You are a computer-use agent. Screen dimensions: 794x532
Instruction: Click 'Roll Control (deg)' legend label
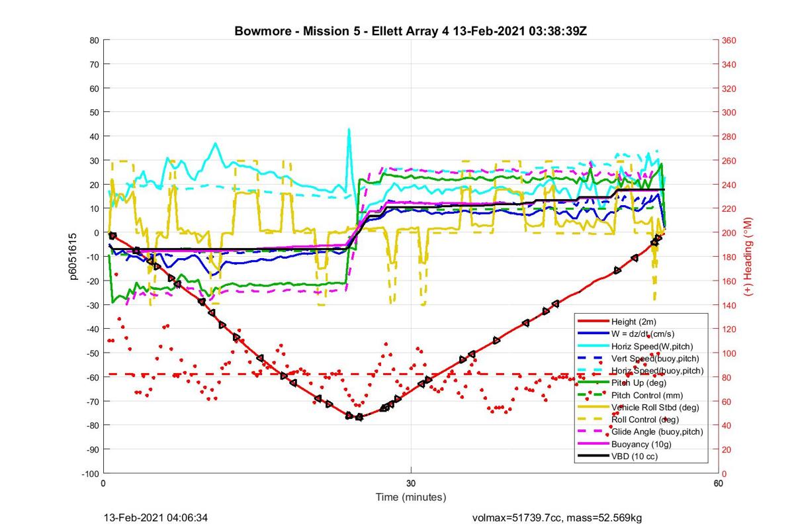(x=646, y=420)
